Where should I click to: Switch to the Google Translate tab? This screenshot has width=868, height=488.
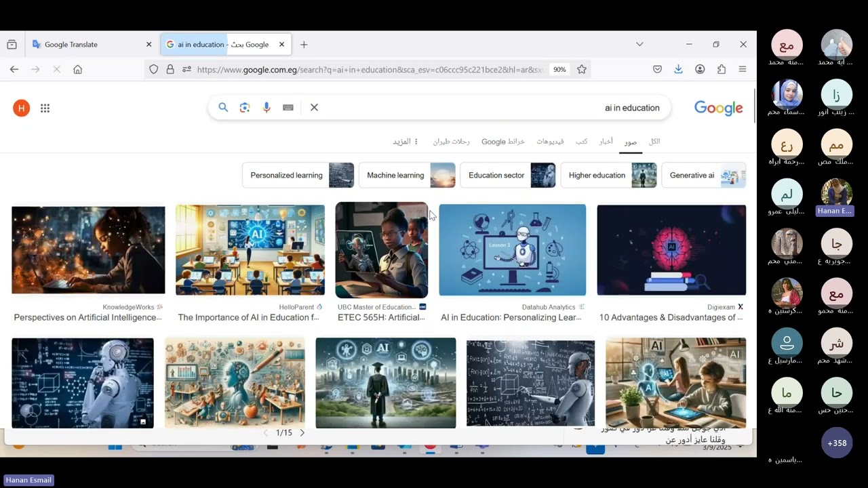(x=92, y=45)
